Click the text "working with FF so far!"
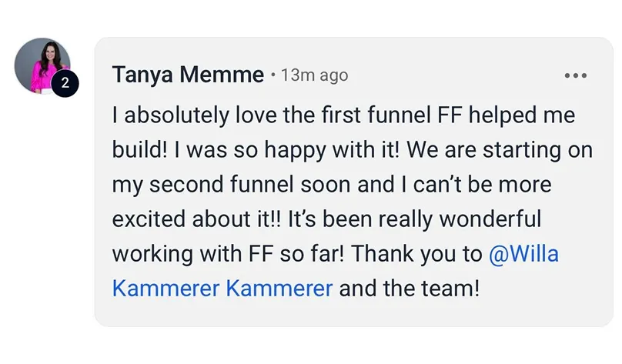 (228, 254)
